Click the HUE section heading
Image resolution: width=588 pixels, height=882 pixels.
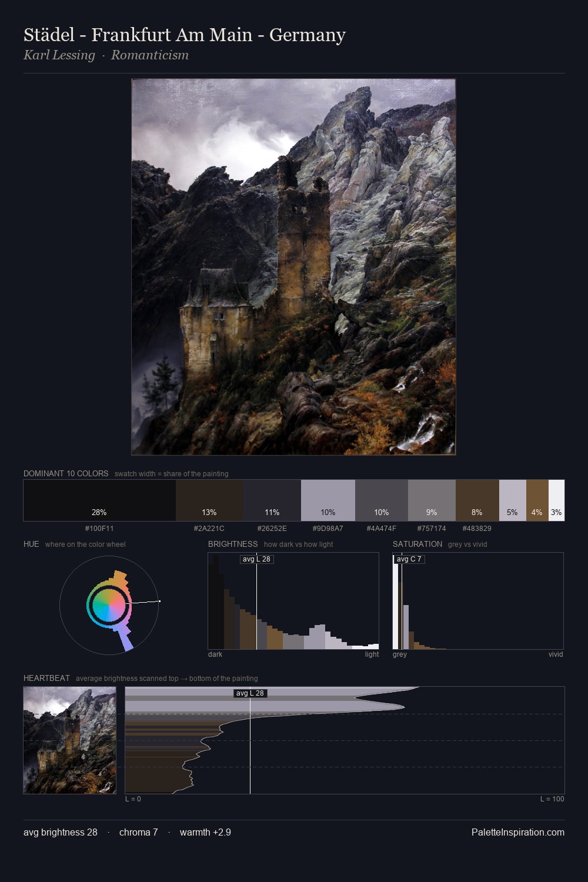[x=31, y=544]
